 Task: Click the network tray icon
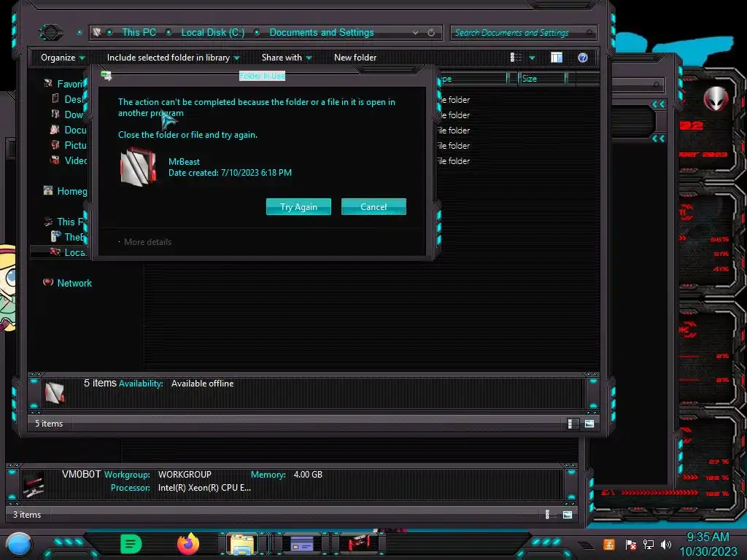pyautogui.click(x=649, y=544)
